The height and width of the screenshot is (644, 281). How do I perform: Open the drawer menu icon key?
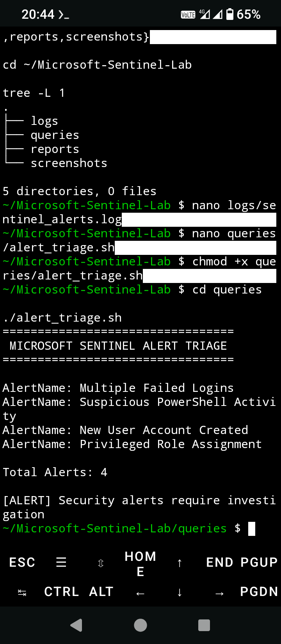(61, 562)
